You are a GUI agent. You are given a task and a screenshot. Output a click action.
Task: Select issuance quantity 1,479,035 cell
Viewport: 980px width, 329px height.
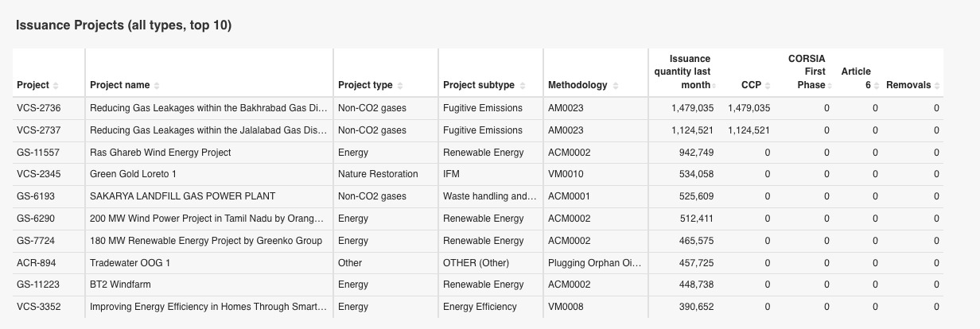692,108
